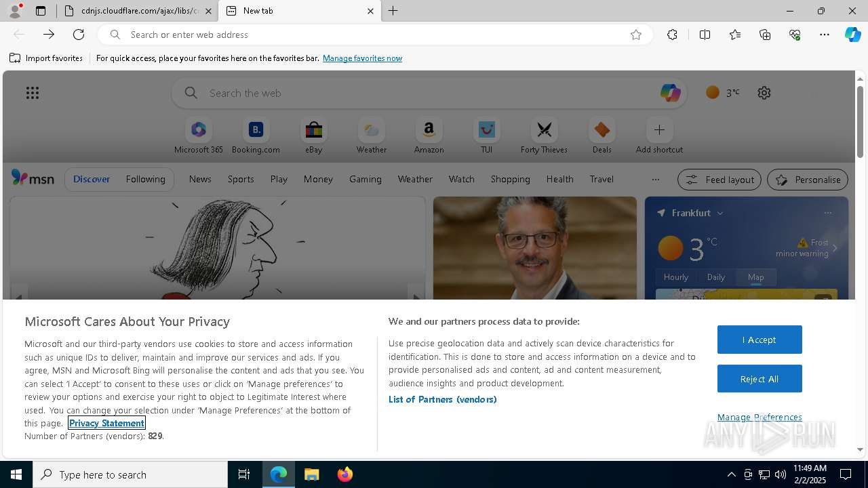868x488 pixels.
Task: Open Watch category
Action: pos(462,179)
